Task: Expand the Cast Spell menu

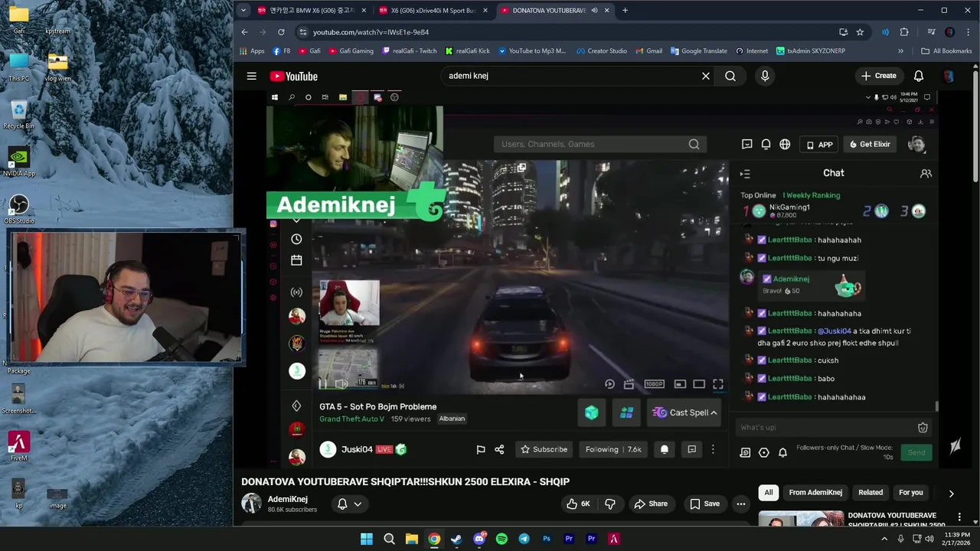Action: pos(685,412)
